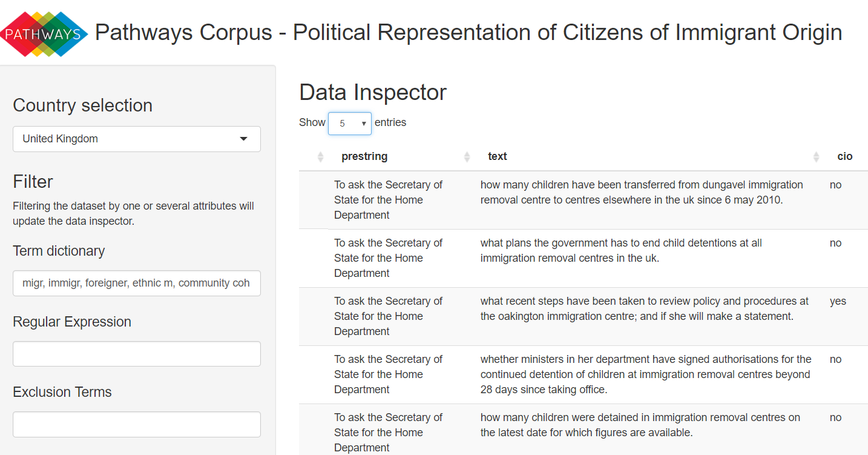The image size is (868, 455).
Task: Select the dungavel immigration removal centre row
Action: pos(584,200)
